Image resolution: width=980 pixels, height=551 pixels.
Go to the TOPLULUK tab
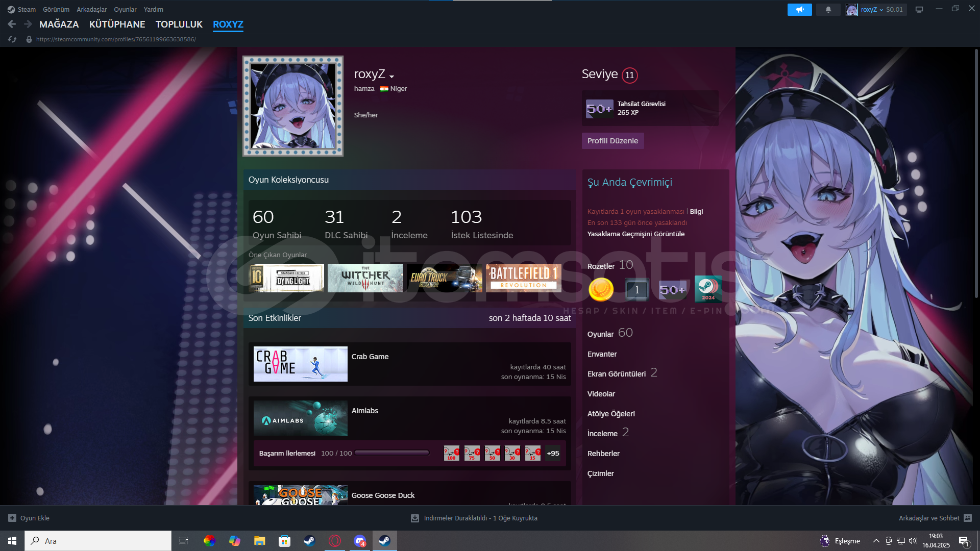click(179, 24)
